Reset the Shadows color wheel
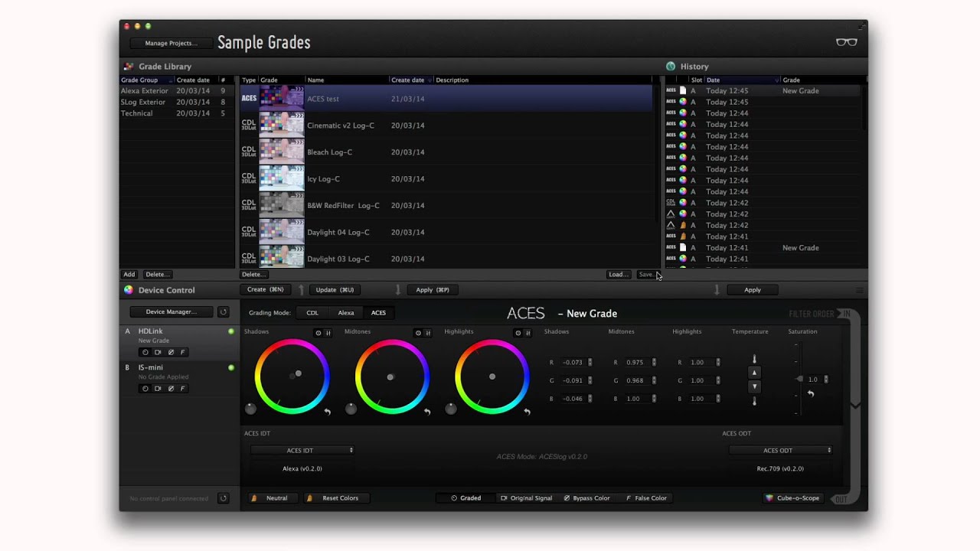Image resolution: width=980 pixels, height=551 pixels. coord(328,412)
